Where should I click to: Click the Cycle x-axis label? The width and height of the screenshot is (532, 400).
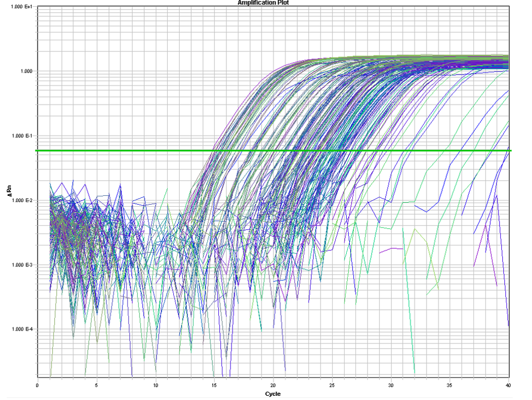[x=273, y=394]
